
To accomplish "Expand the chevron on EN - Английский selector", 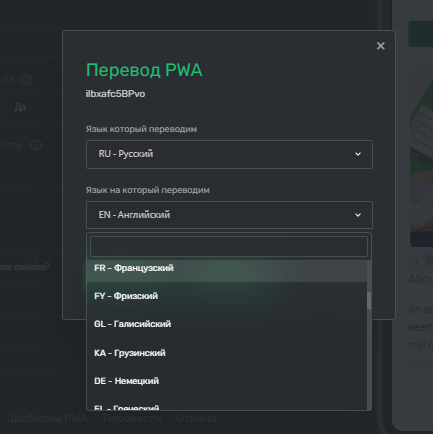I will point(358,215).
